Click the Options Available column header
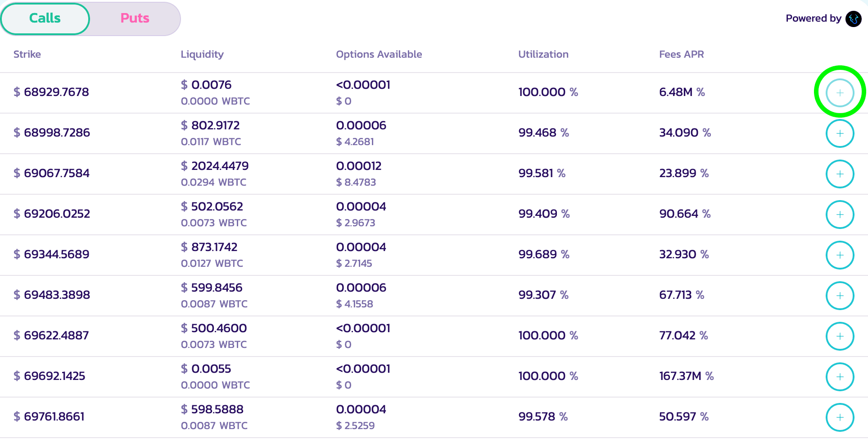Viewport: 868px width, 439px height. point(379,55)
